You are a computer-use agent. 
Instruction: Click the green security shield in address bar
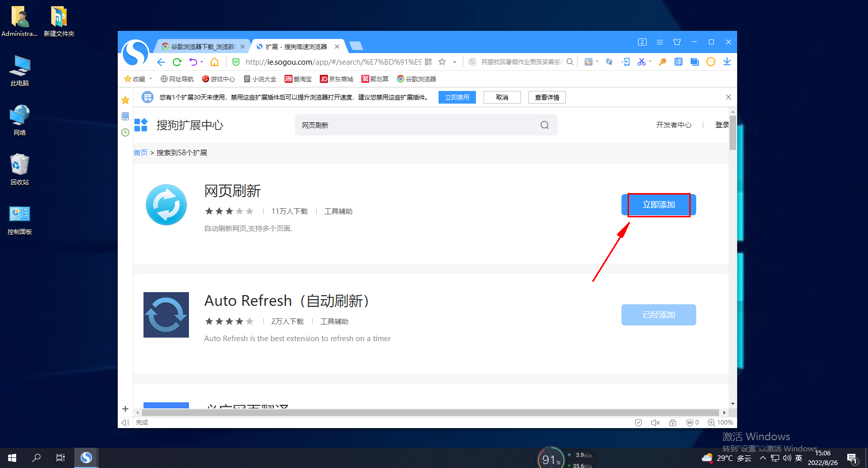pyautogui.click(x=236, y=62)
